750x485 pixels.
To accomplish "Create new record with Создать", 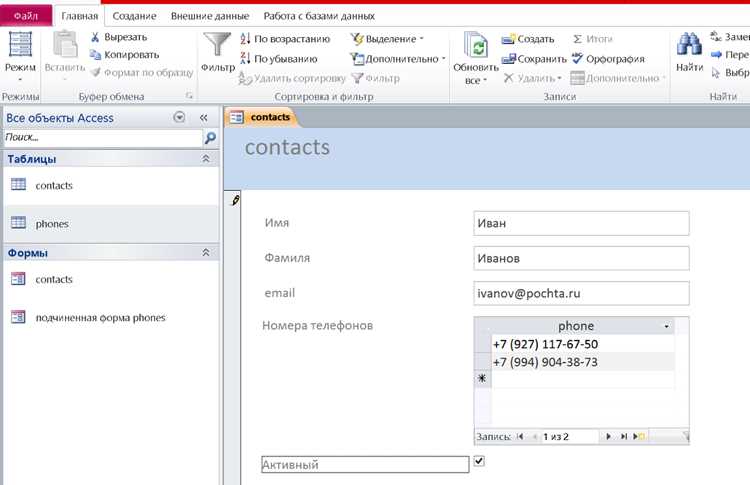I will [528, 39].
